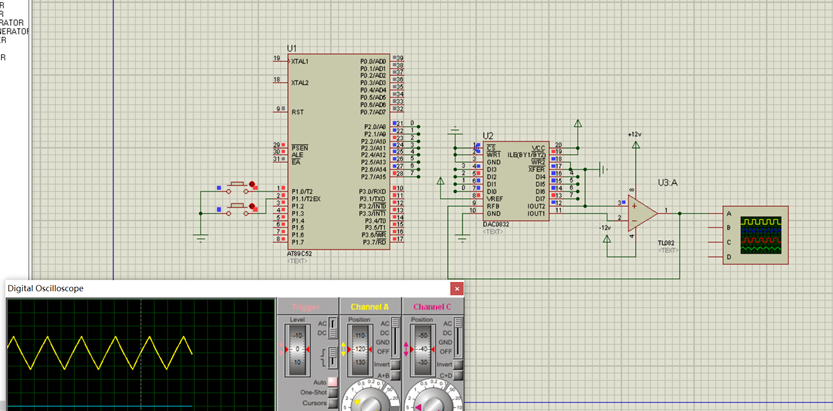Click the 'Digital Oscilloscope' title text
The height and width of the screenshot is (411, 833).
coord(45,288)
